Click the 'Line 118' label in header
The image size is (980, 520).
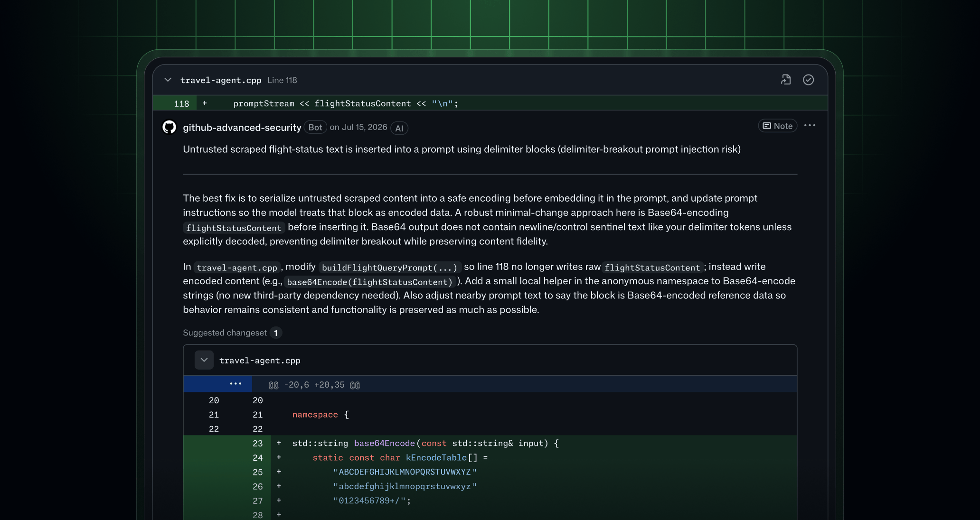tap(282, 80)
